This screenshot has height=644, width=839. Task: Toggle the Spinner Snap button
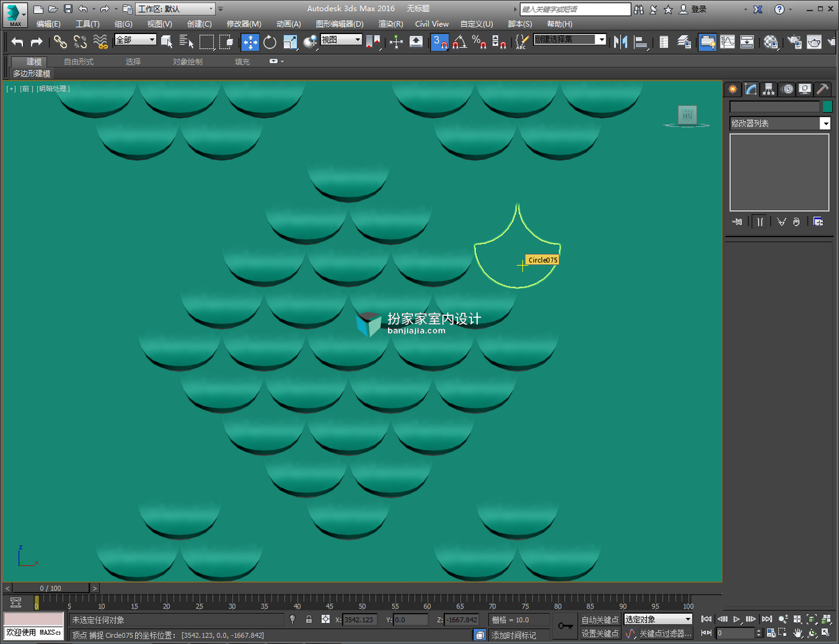pos(499,42)
